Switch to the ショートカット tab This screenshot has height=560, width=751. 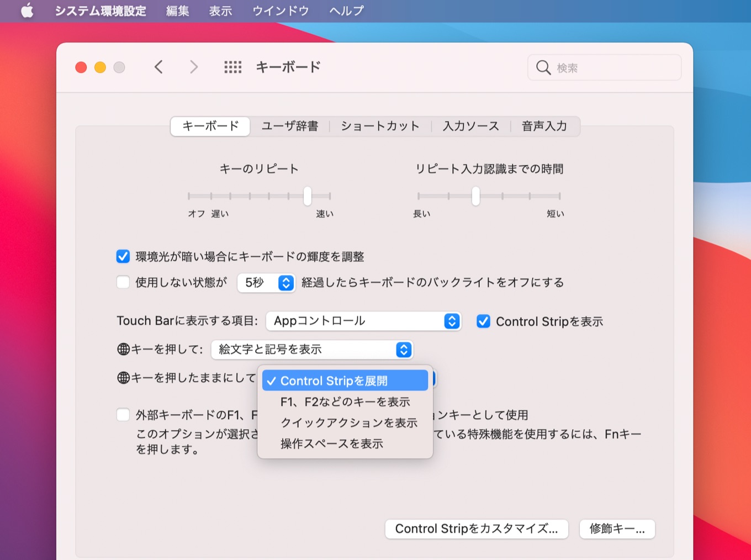coord(380,126)
